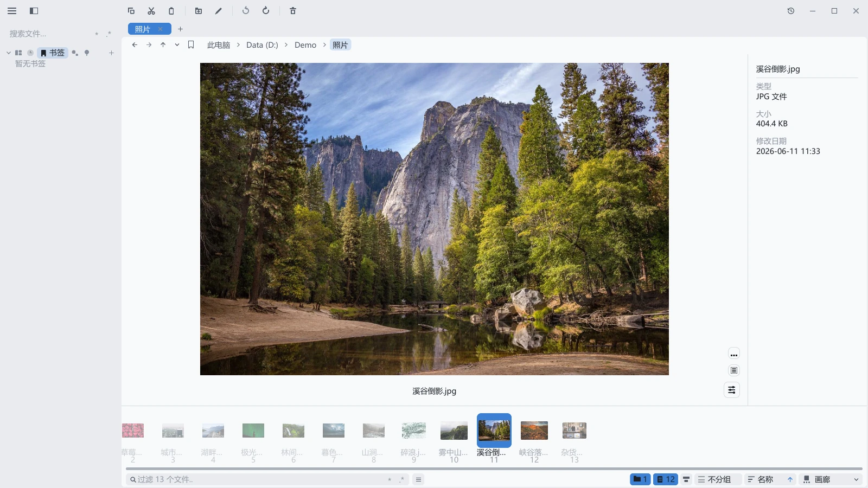Screen dimensions: 868x488
Task: Open the filter options menu icon
Action: pos(418,479)
